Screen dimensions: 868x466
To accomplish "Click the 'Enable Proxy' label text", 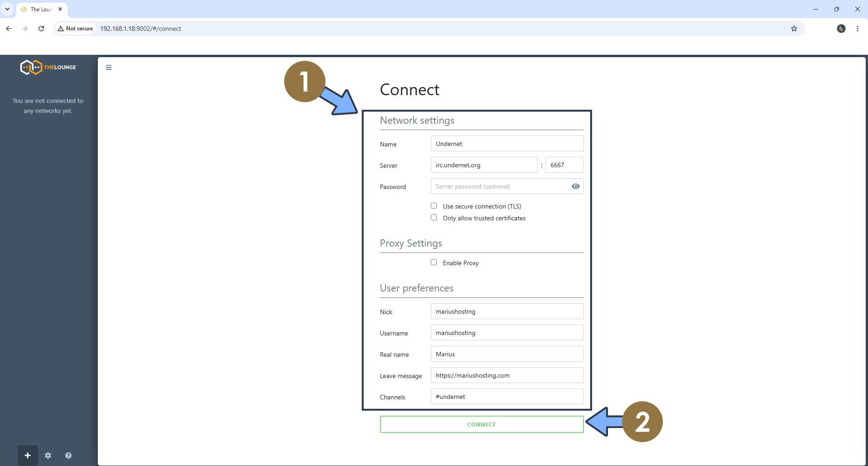I will tap(461, 263).
